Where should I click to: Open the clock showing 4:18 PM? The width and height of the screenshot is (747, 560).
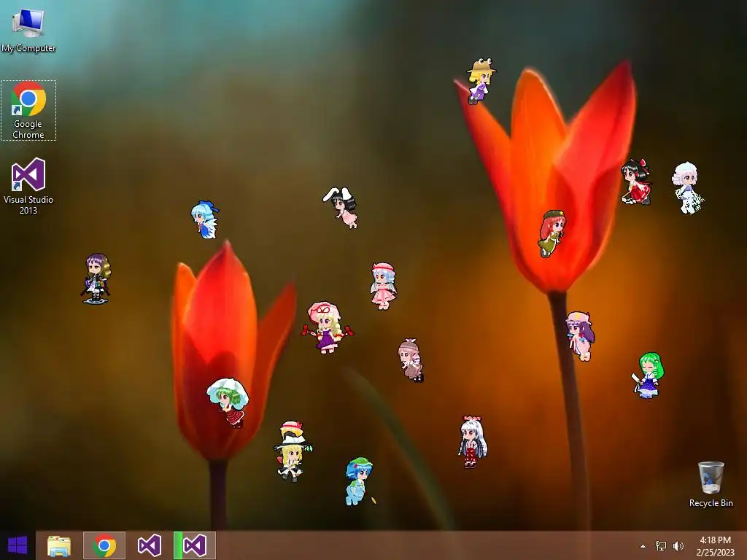(x=715, y=546)
